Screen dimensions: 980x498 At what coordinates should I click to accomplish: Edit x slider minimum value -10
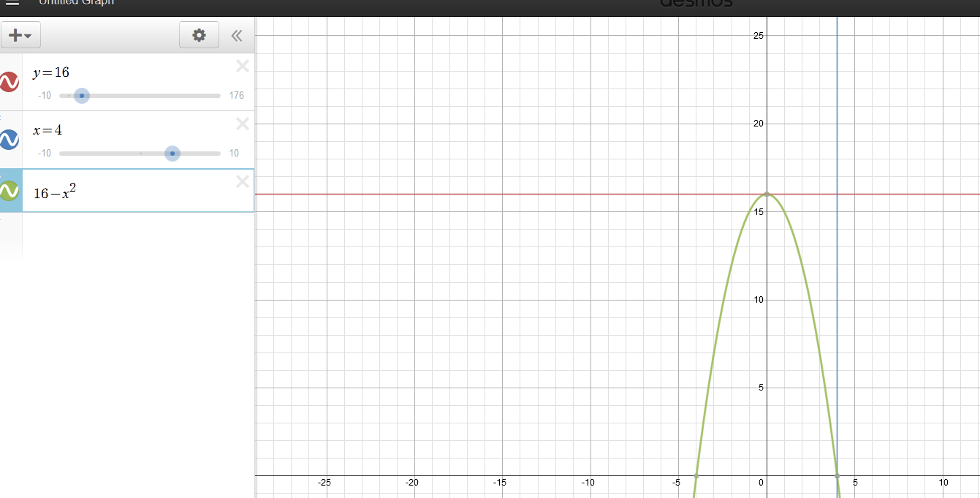[x=45, y=154]
